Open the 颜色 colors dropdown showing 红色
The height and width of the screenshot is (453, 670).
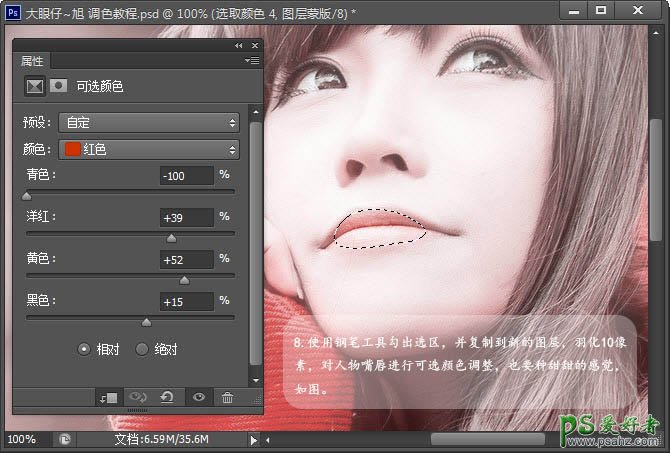pyautogui.click(x=148, y=149)
